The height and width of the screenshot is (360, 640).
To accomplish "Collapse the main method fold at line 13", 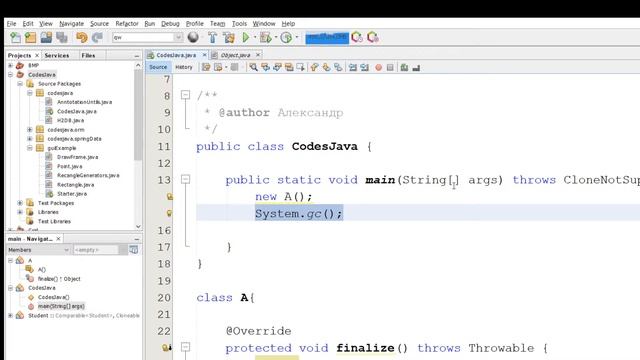I will pyautogui.click(x=185, y=179).
